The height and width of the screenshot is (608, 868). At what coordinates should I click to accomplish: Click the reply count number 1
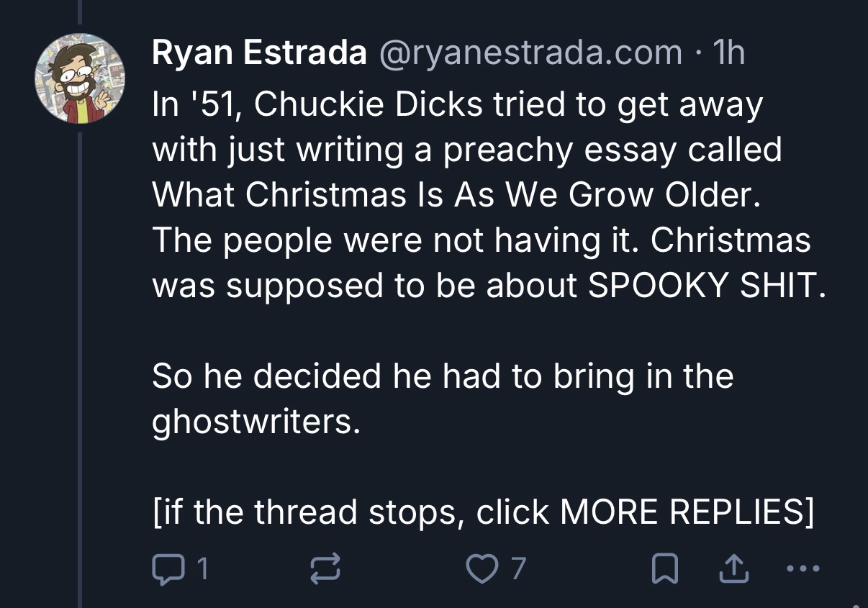(x=202, y=569)
